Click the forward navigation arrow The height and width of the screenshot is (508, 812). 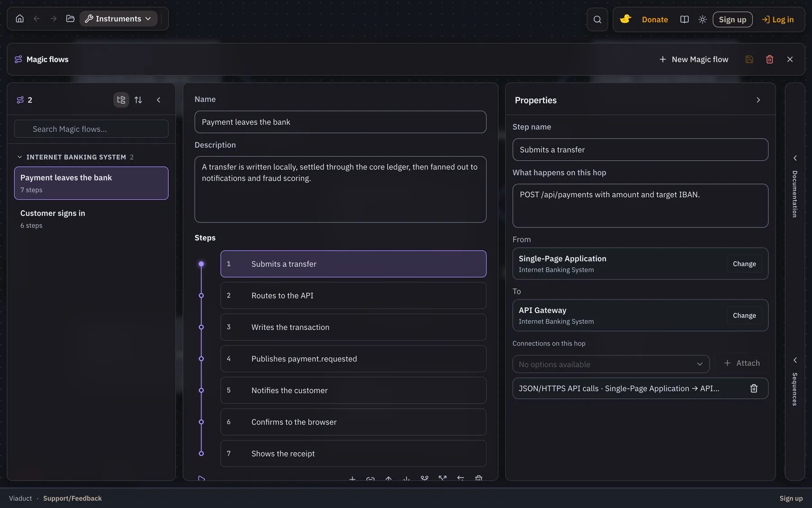coord(54,19)
